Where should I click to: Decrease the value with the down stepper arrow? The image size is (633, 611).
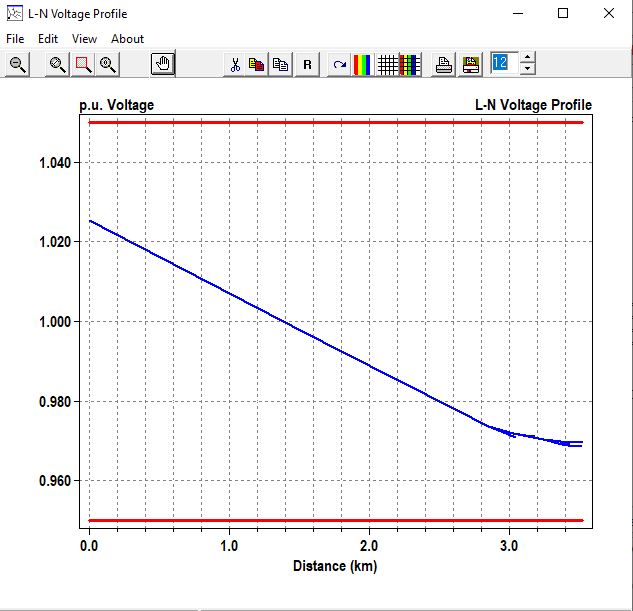[527, 70]
